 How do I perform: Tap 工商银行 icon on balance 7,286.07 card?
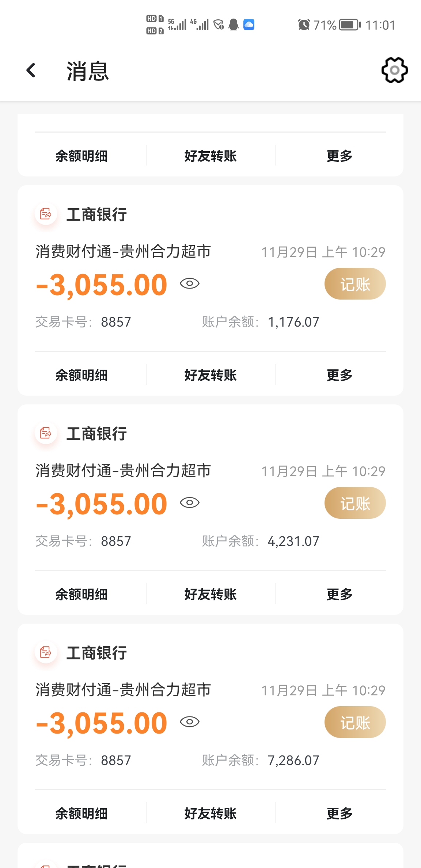[x=46, y=652]
